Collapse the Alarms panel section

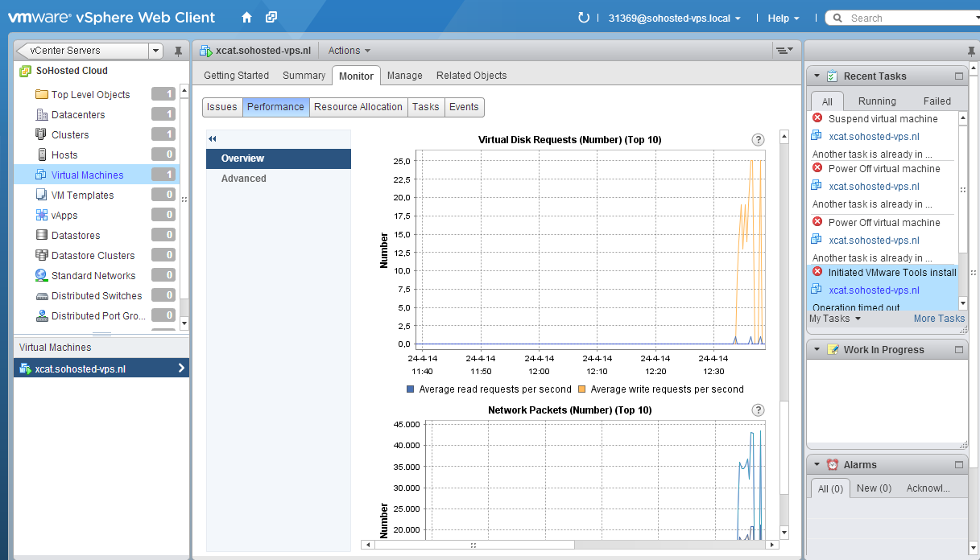pos(817,465)
